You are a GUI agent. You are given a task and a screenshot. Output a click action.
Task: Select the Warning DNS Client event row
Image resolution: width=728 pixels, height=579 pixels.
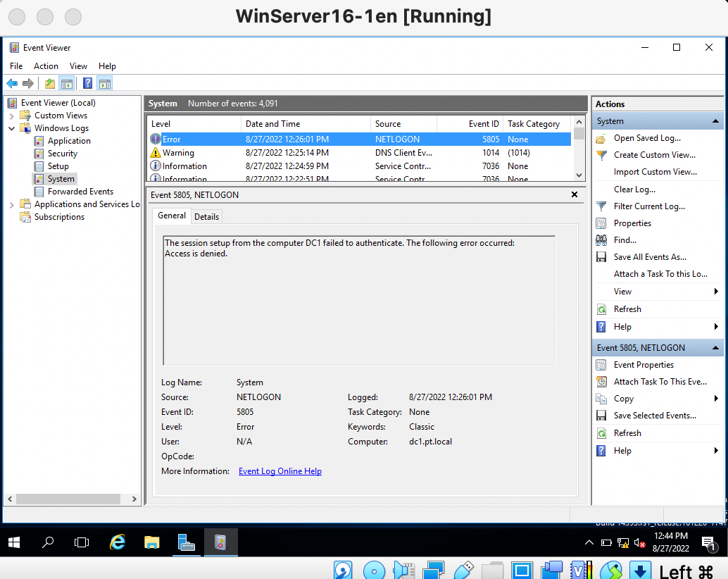coord(359,153)
